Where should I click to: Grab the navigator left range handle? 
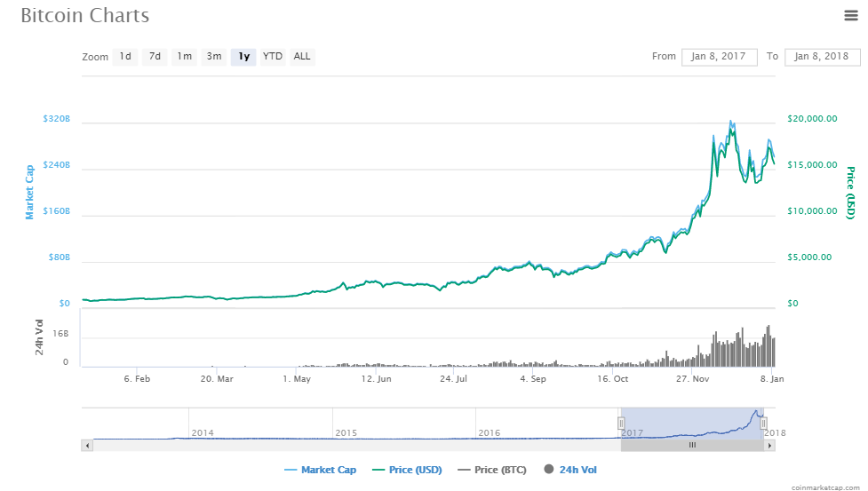(x=621, y=424)
